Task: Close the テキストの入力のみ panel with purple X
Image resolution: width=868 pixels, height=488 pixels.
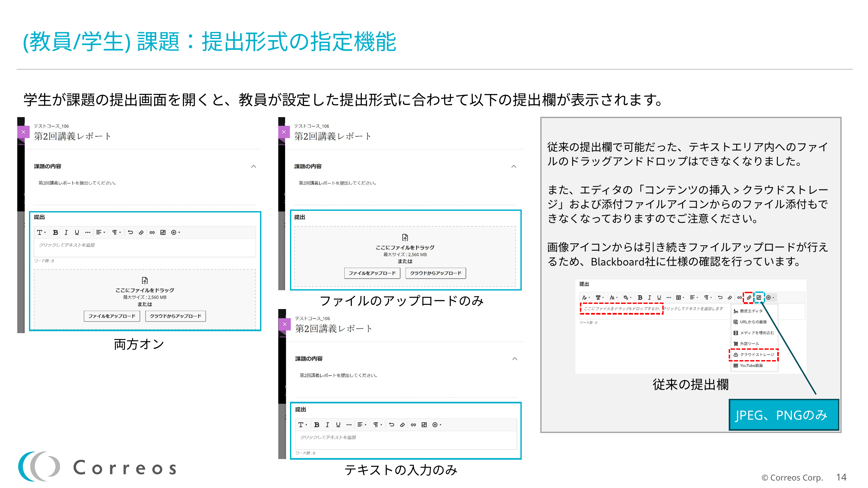Action: click(285, 324)
